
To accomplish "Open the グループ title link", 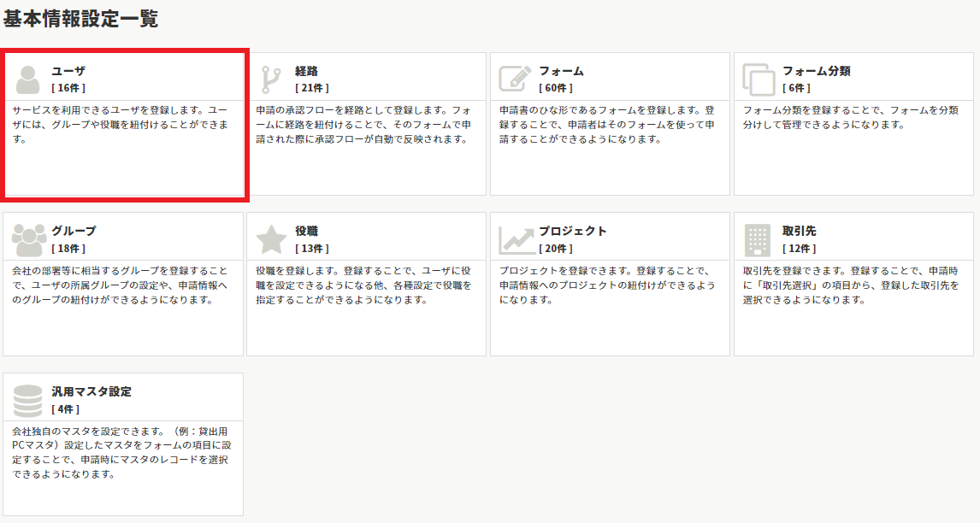I will (x=74, y=231).
